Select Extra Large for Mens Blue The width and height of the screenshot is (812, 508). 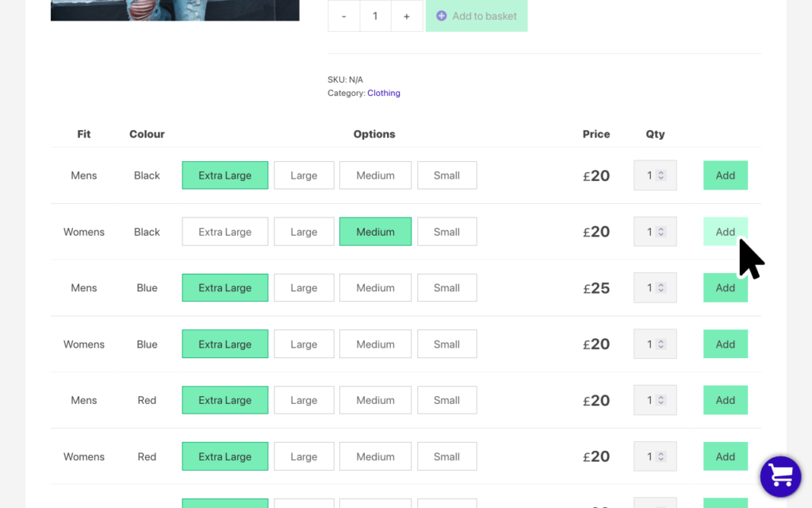tap(224, 287)
